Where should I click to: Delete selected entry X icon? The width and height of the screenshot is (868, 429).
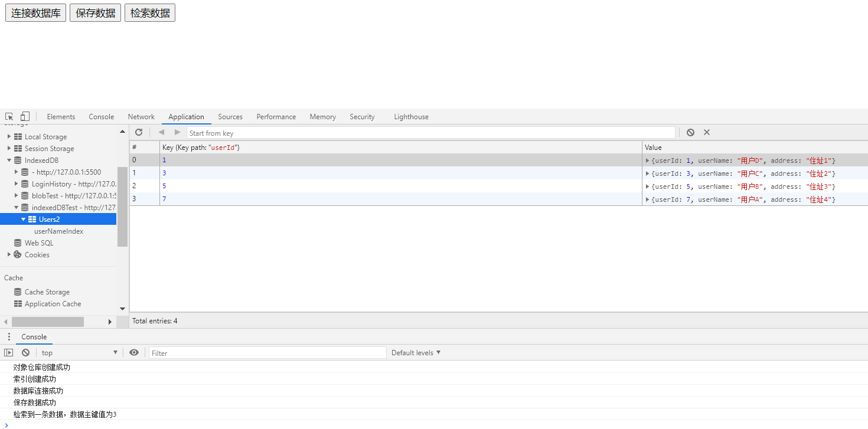tap(706, 132)
